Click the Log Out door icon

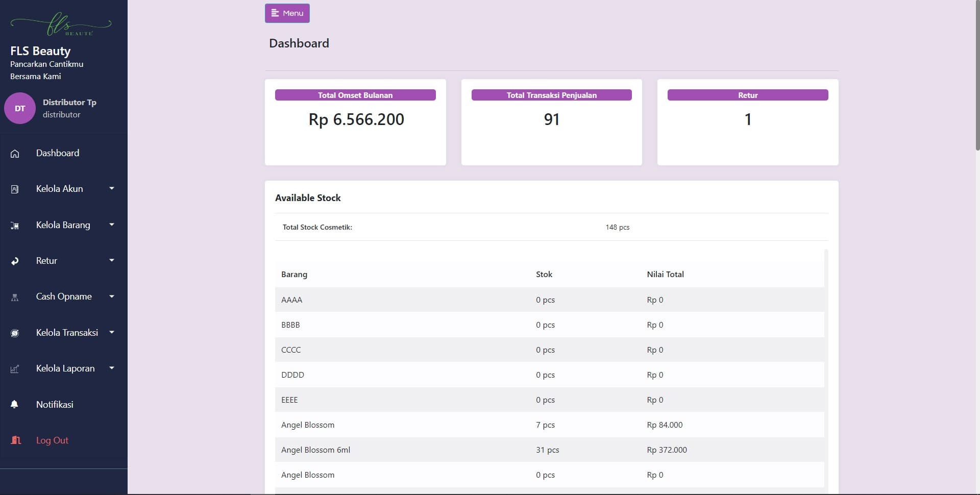point(16,440)
